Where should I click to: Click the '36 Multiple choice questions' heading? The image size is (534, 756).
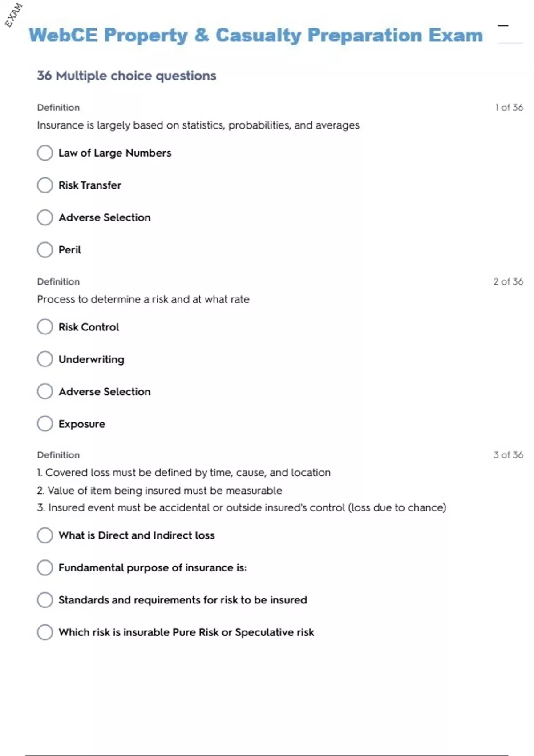click(126, 76)
